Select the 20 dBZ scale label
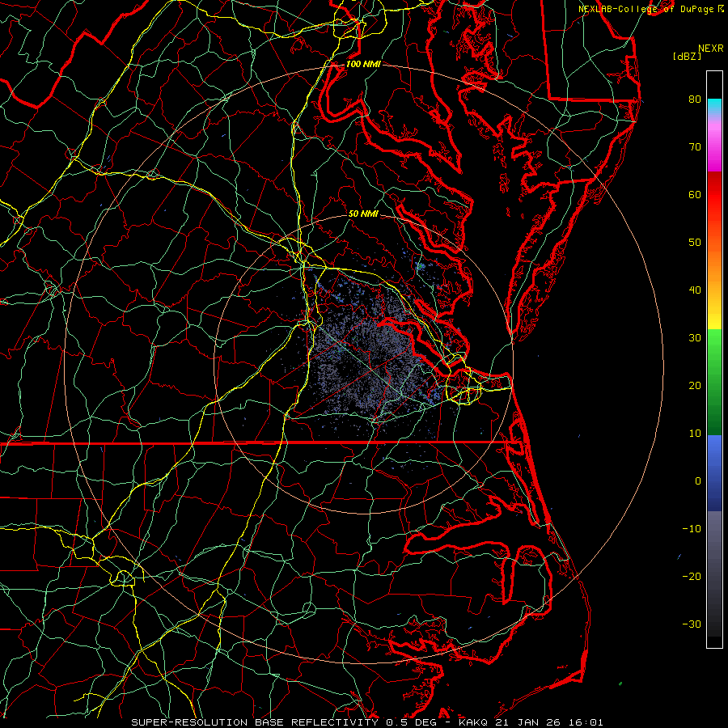Image resolution: width=728 pixels, height=728 pixels. [693, 386]
